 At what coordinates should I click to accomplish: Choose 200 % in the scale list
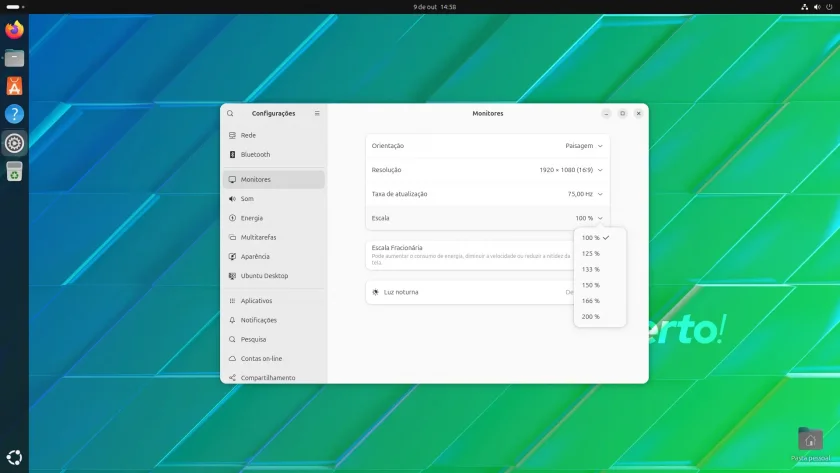[x=599, y=317]
